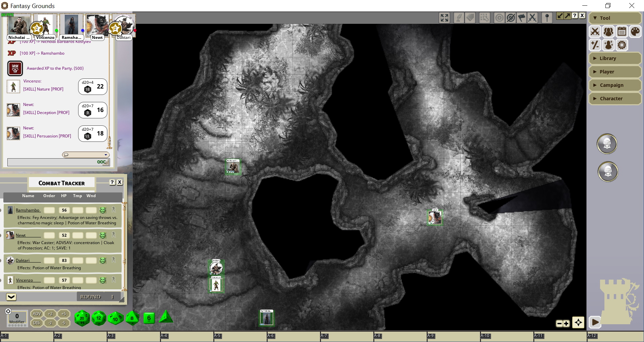Image resolution: width=644 pixels, height=342 pixels.
Task: Open the Calendar tool icon
Action: click(x=622, y=32)
